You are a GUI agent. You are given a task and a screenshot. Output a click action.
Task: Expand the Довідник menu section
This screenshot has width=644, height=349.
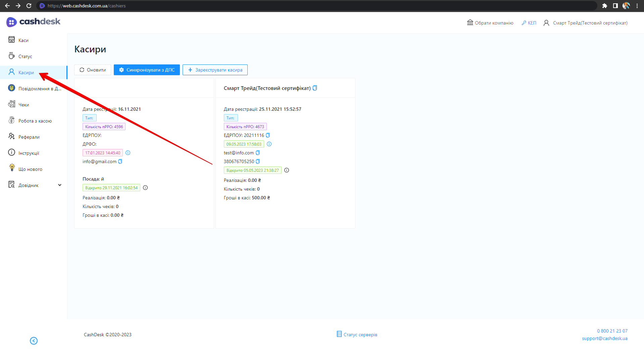coord(59,185)
